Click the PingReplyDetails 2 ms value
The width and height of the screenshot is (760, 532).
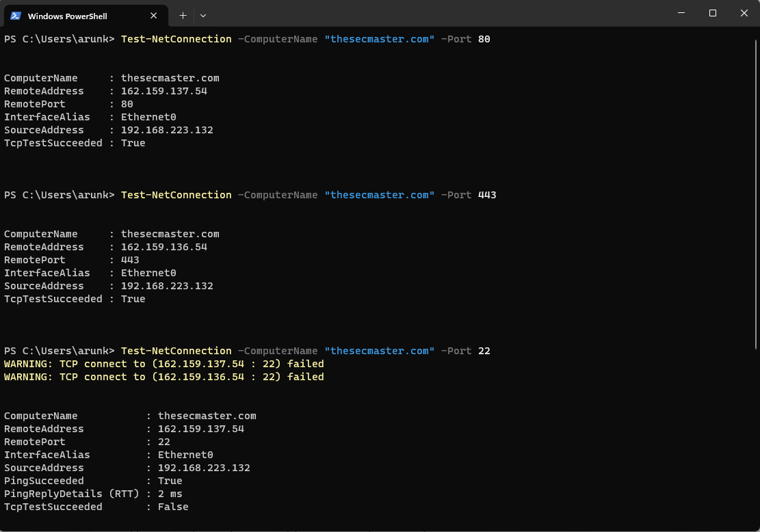pos(170,494)
